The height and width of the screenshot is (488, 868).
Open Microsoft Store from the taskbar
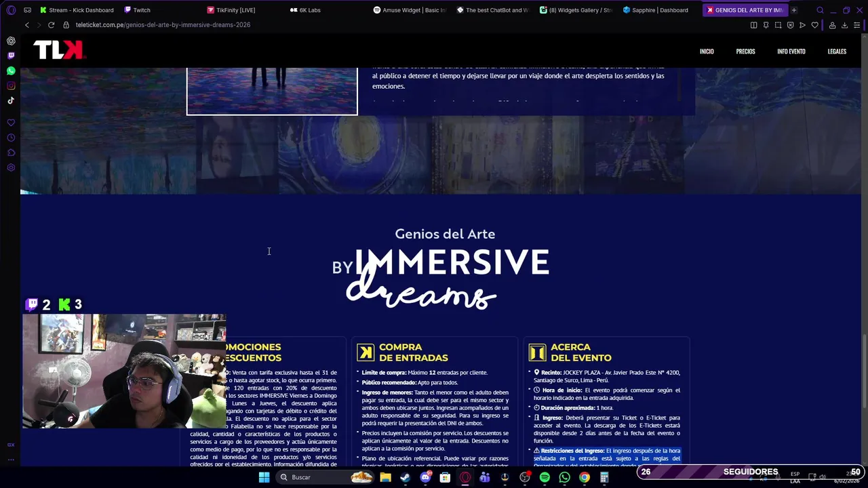(x=445, y=477)
